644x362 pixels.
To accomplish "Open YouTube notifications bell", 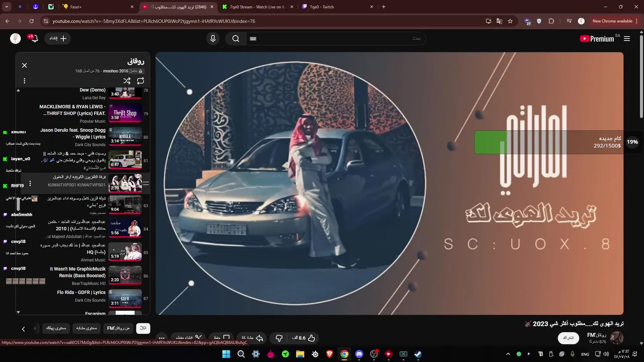I will pos(34,39).
